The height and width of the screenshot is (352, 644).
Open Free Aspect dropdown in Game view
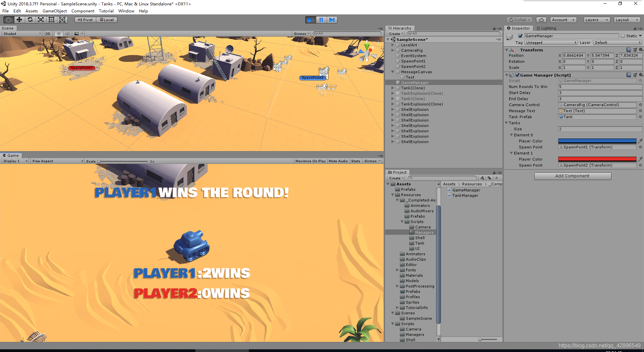point(57,161)
